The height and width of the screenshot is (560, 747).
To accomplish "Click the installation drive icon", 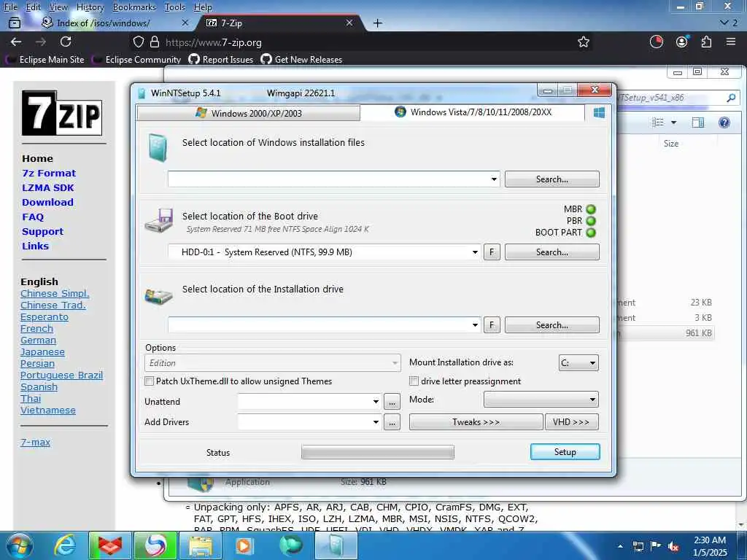I will (158, 296).
